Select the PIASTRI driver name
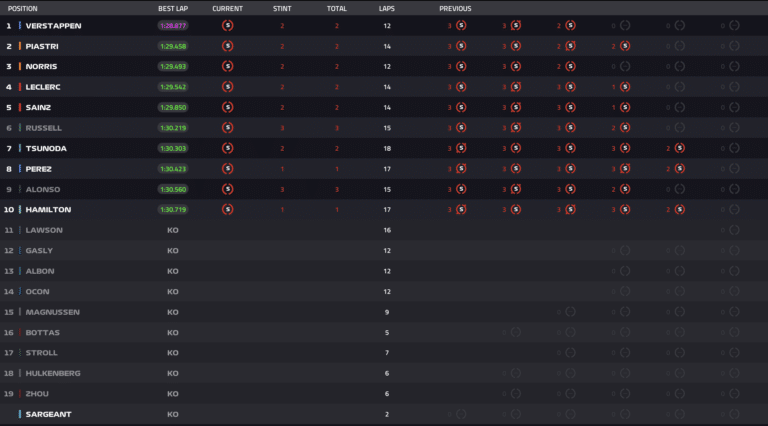 pyautogui.click(x=42, y=46)
